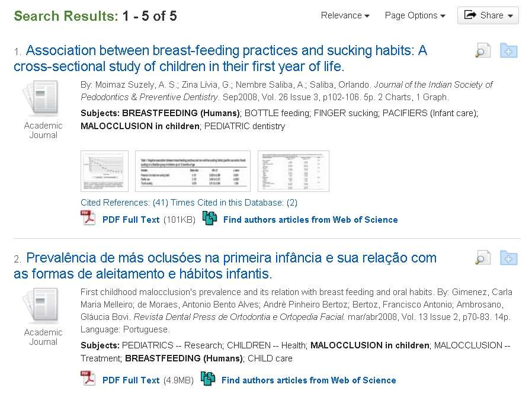View Cited References (41) link
Image resolution: width=532 pixels, height=394 pixels.
coord(124,203)
